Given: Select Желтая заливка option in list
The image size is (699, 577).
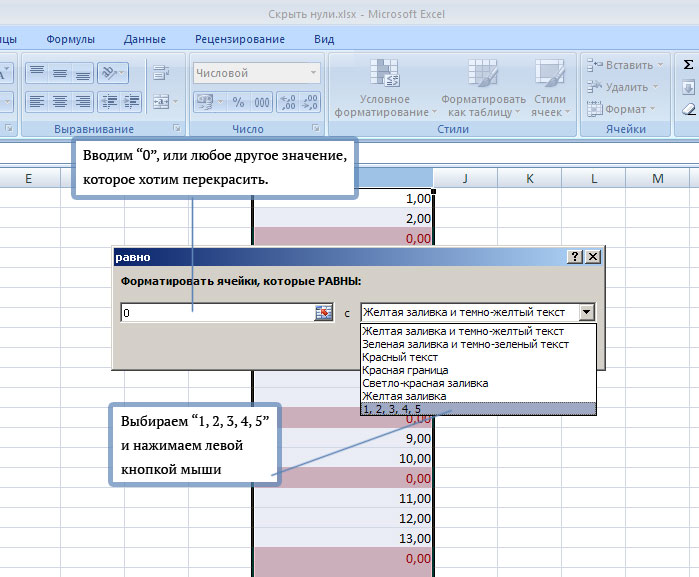Looking at the screenshot, I should click(x=478, y=396).
